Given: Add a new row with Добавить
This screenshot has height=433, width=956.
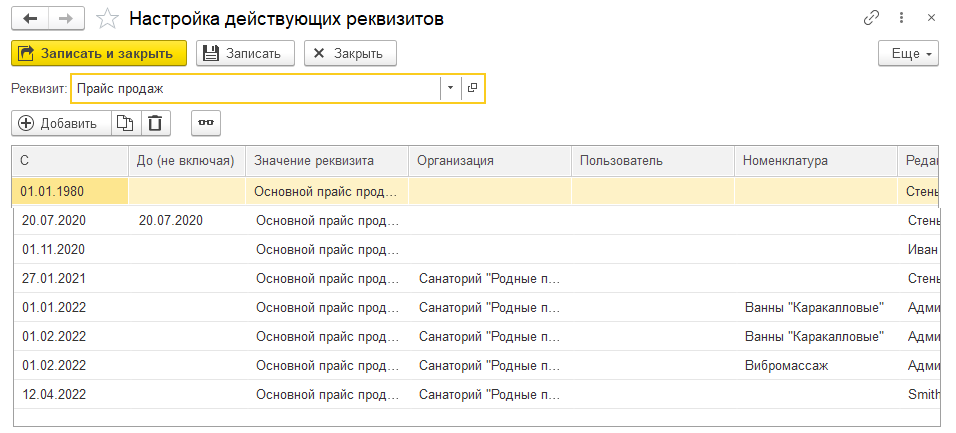Looking at the screenshot, I should pyautogui.click(x=60, y=123).
